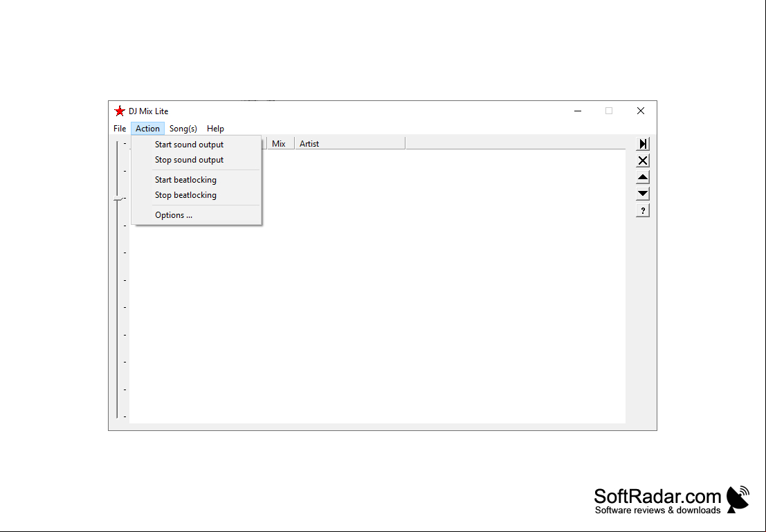
Task: Select Stop beatlocking
Action: (197, 195)
